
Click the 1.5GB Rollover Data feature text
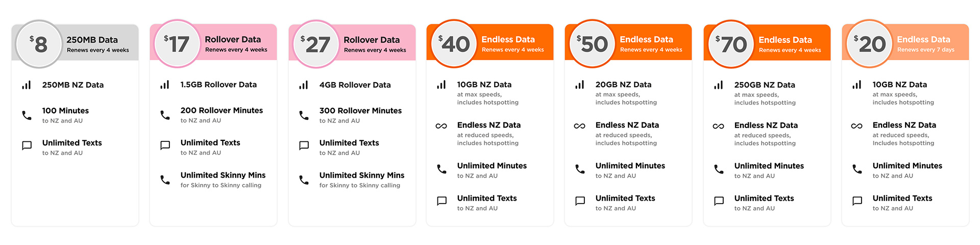click(218, 85)
